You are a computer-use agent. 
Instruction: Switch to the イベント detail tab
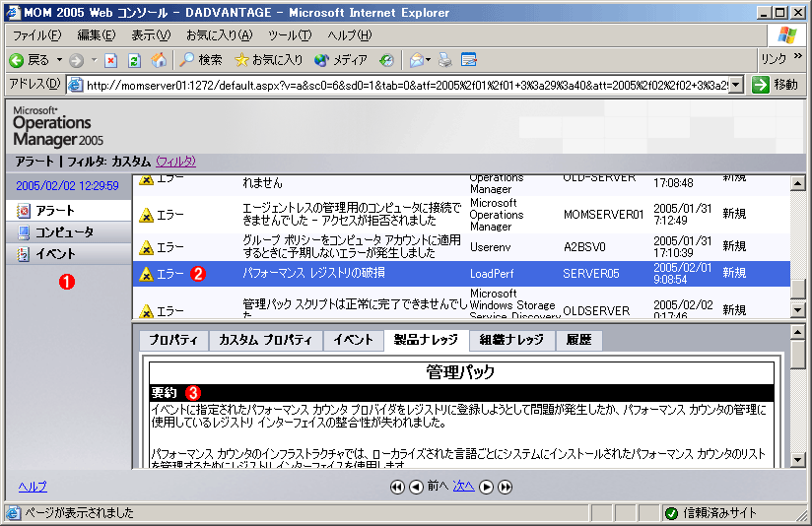coord(353,340)
